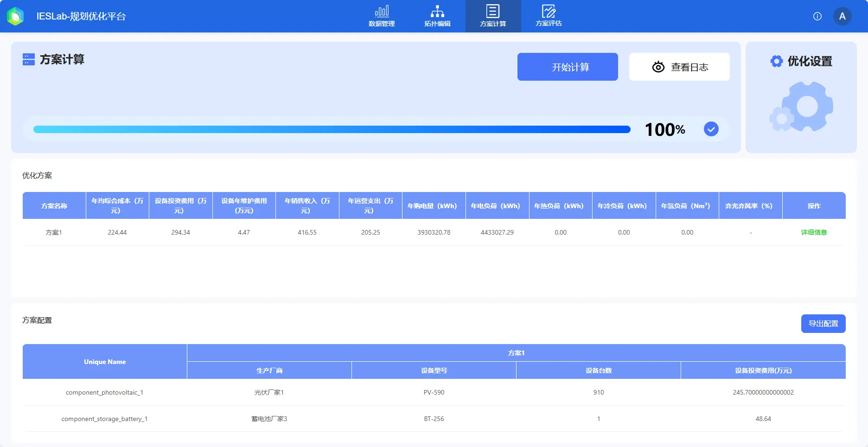Click the 245.70000000000002 investment cell

[x=763, y=392]
